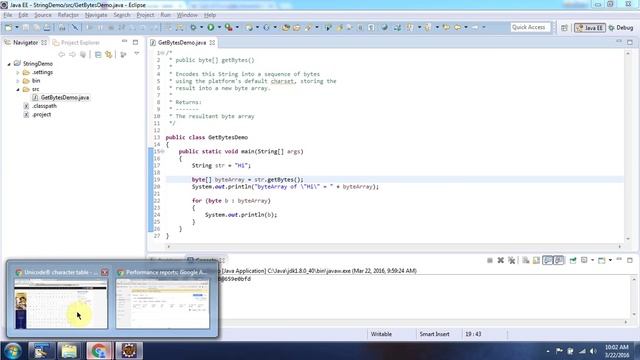
Task: Click the New Java Class toolbar icon
Action: (x=266, y=27)
